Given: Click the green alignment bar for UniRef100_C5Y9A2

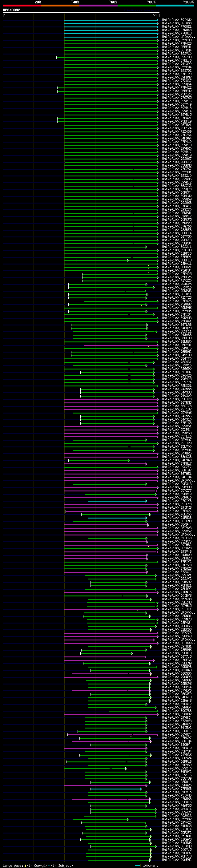Looking at the screenshot, I should click(x=101, y=819).
